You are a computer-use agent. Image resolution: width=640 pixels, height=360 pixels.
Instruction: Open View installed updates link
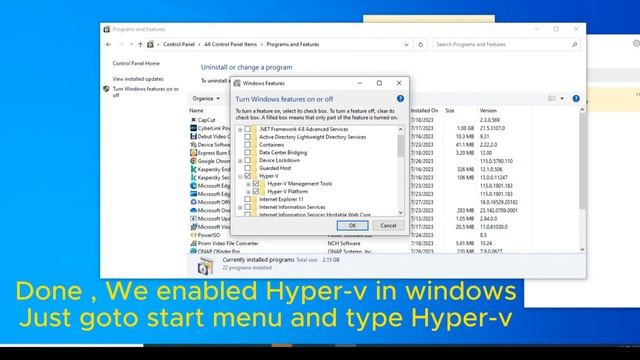click(138, 79)
